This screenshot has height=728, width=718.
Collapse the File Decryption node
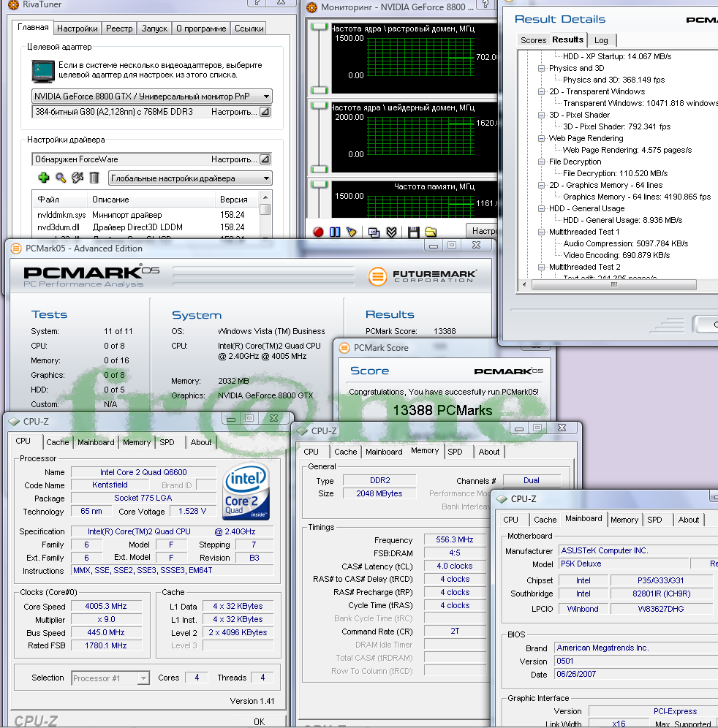pos(541,162)
